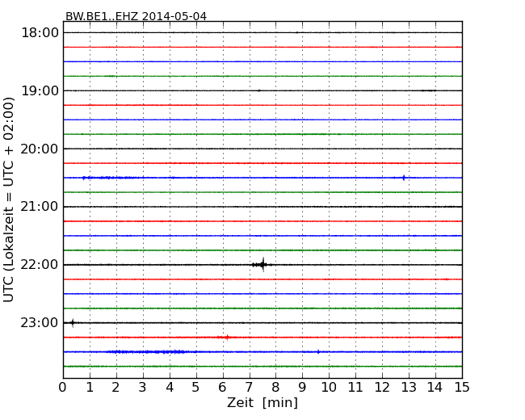525x420 pixels.
Task: Click the large black seismic event on 22:00 trace
Action: point(262,265)
